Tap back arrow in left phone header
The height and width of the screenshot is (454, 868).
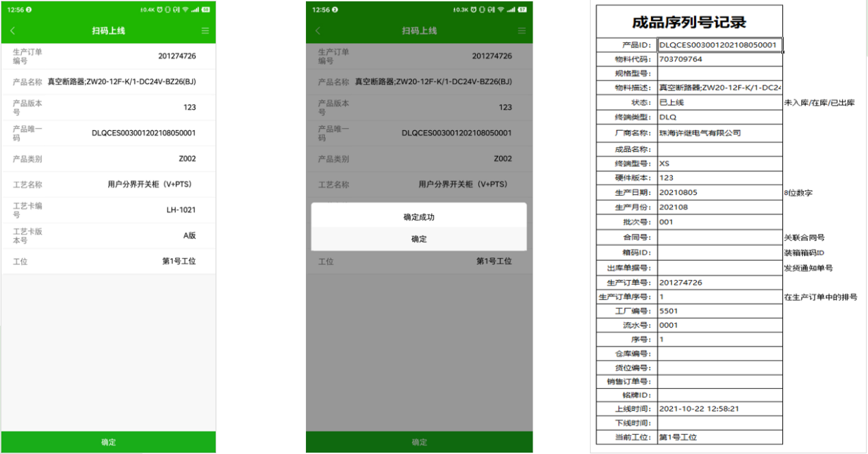tap(12, 31)
